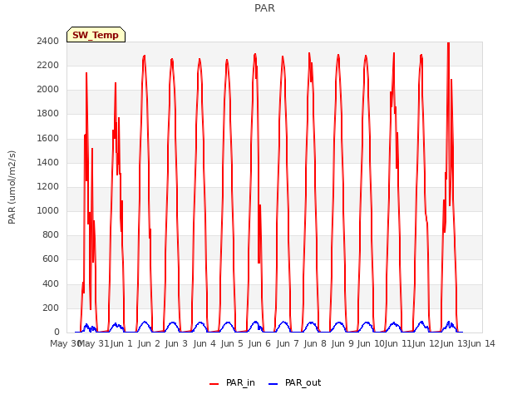The width and height of the screenshot is (532, 399).
Task: Click the blue PAR_out legend swatch
Action: point(273,384)
